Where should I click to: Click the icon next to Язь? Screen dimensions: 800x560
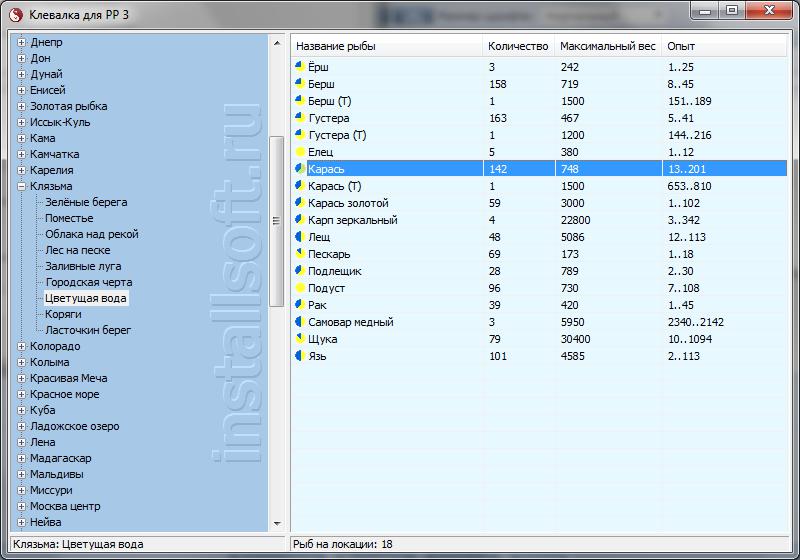coord(299,355)
